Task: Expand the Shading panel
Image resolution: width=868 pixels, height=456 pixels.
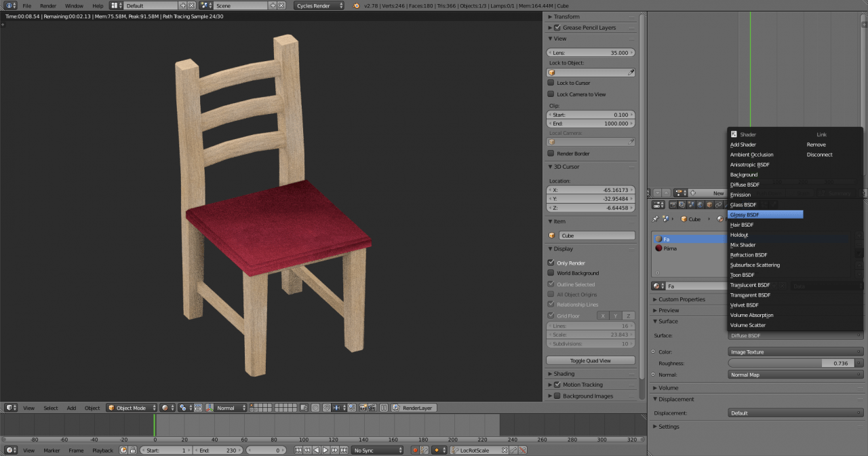Action: pyautogui.click(x=564, y=373)
